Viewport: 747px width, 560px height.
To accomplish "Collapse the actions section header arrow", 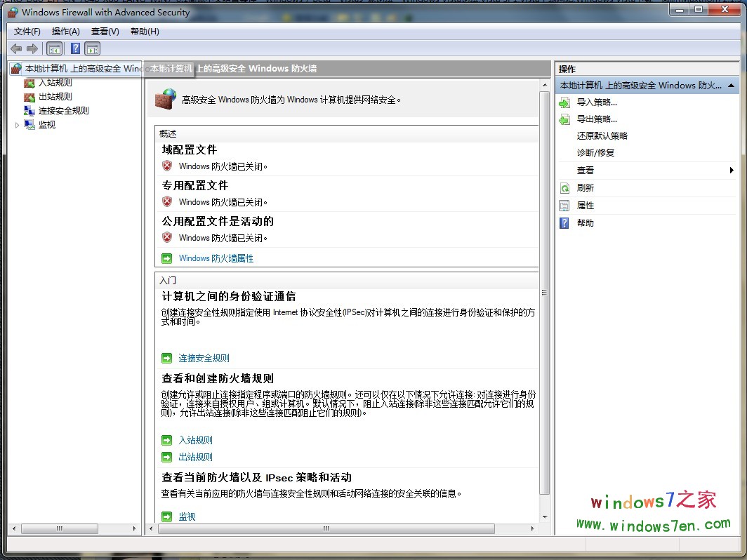I will [x=731, y=86].
